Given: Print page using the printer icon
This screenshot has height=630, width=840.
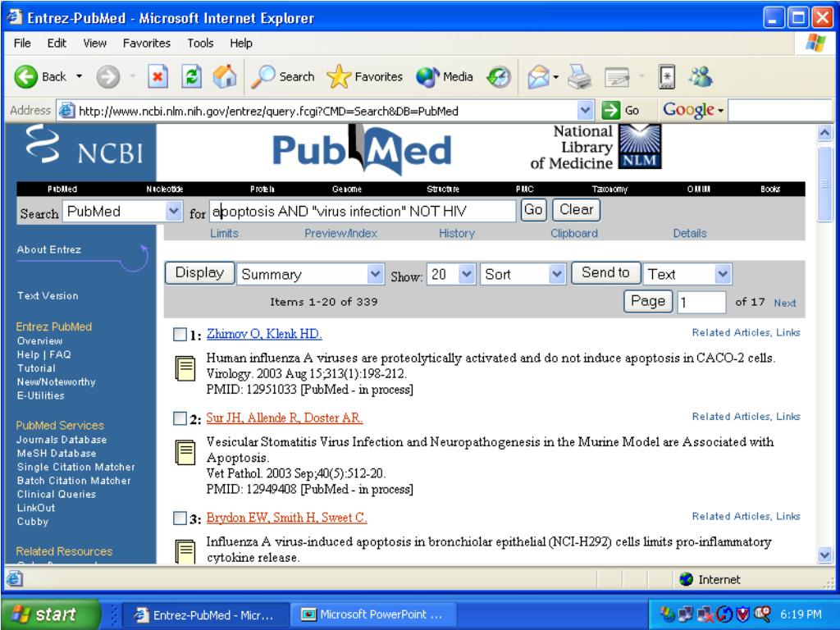Looking at the screenshot, I should point(579,77).
